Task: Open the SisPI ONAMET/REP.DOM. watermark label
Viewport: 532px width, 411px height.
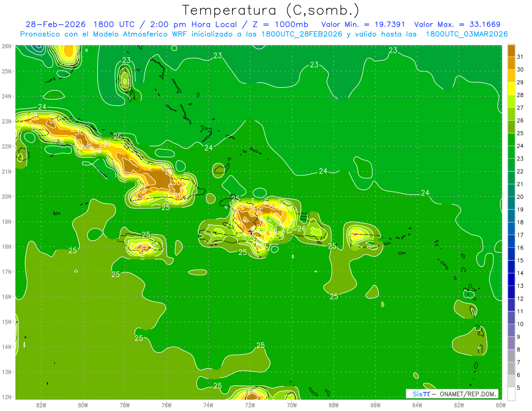Action: tap(452, 394)
